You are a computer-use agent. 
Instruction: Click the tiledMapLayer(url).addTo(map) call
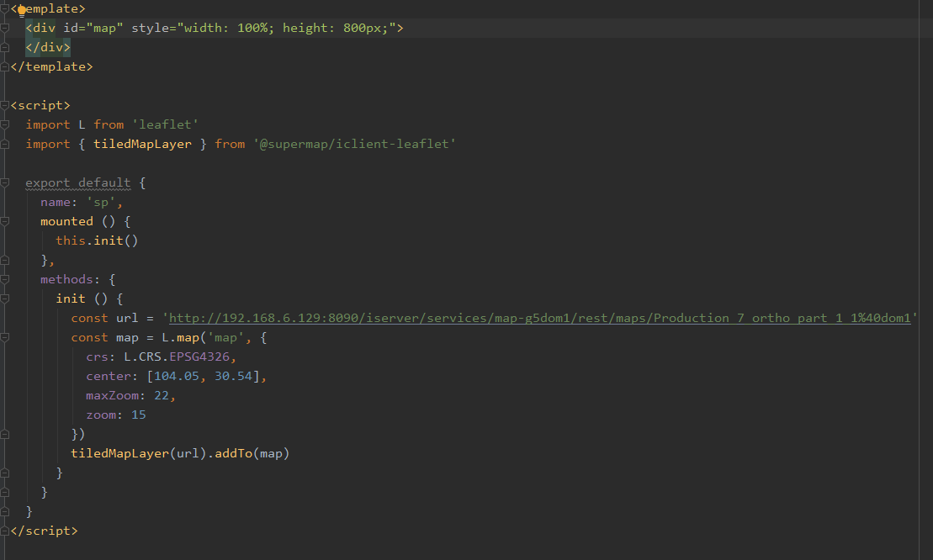coord(180,453)
